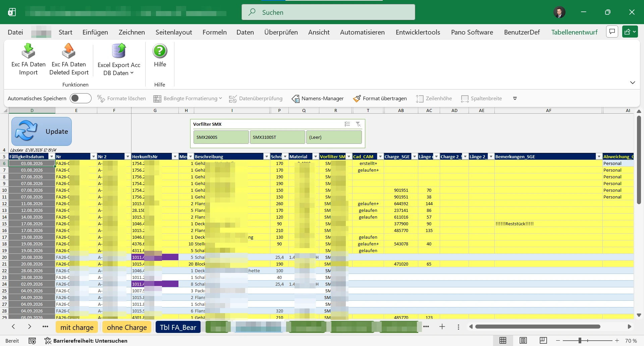The width and height of the screenshot is (644, 346).
Task: Click the Exc FA Daten Import icon
Action: 29,51
